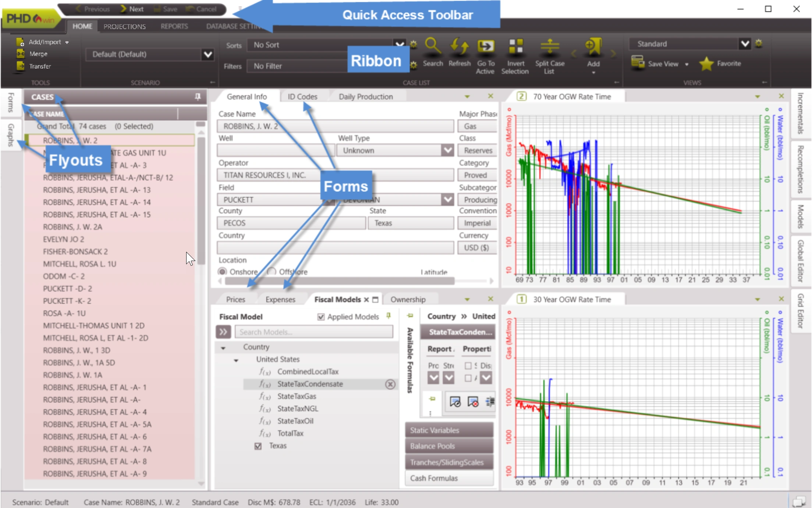812x508 pixels.
Task: Toggle the Applied Models checkbox
Action: 321,317
